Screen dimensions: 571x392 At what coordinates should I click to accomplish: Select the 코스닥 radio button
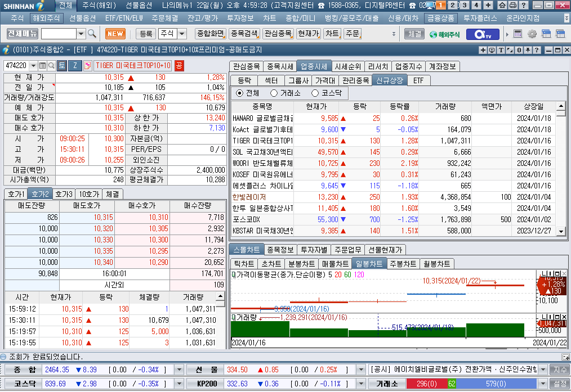coord(315,93)
